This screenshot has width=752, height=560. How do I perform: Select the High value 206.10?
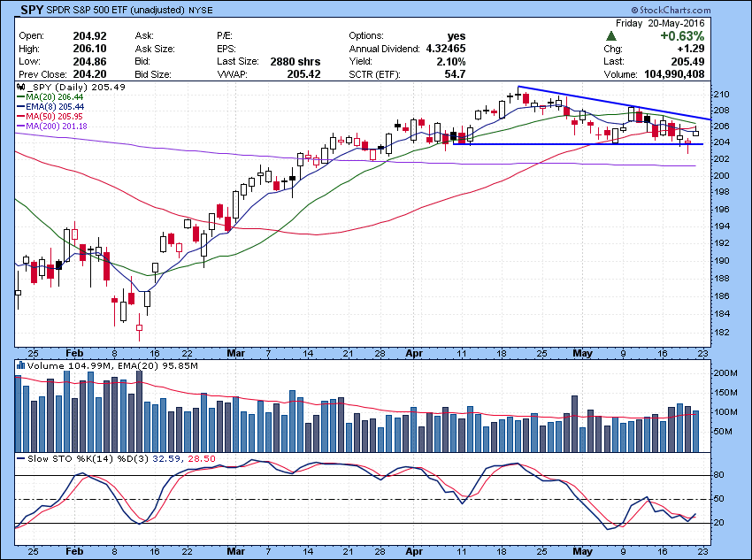point(89,49)
